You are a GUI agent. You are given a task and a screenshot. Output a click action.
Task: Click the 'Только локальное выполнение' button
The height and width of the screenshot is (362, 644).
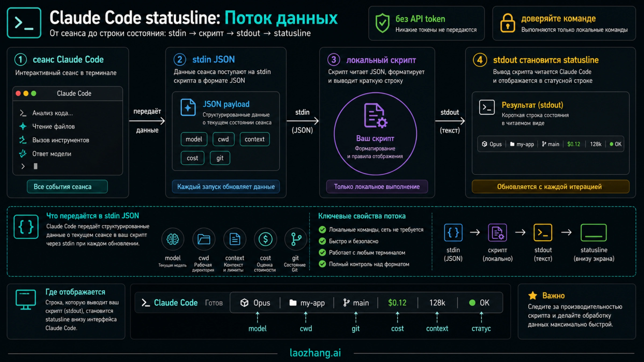(x=377, y=187)
